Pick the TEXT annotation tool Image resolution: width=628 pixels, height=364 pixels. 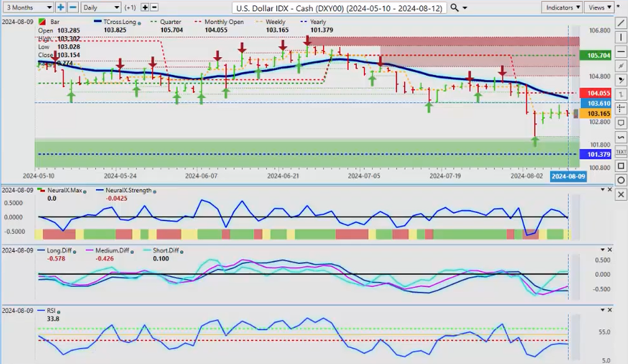coord(621,152)
